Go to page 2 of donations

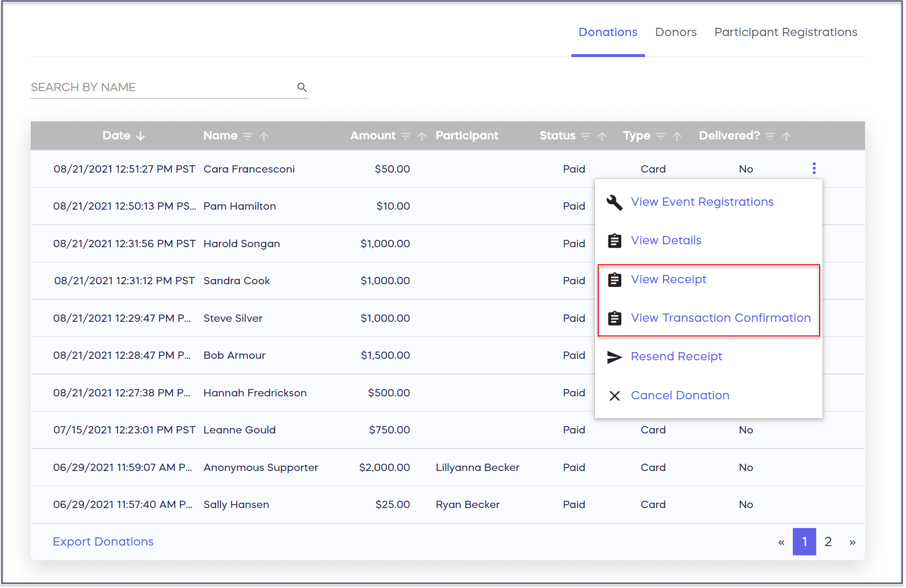click(828, 542)
